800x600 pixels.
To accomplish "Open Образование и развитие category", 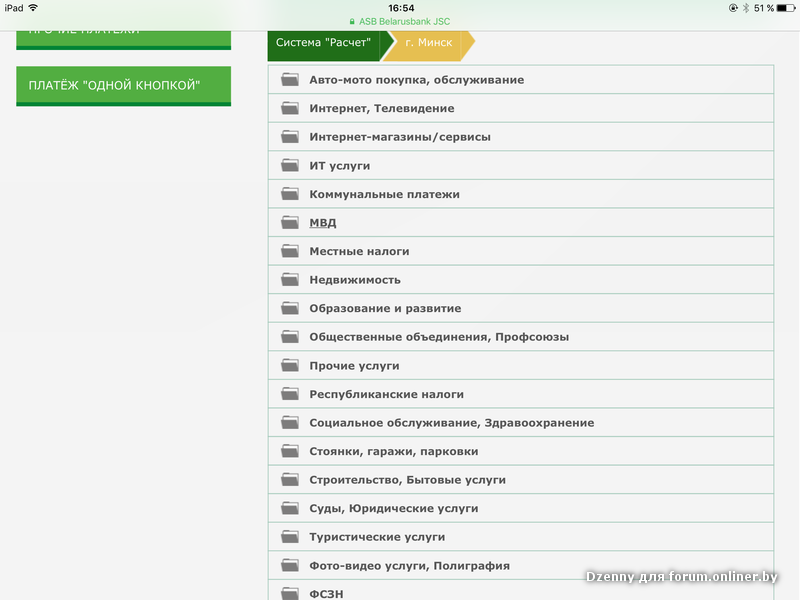I will pyautogui.click(x=521, y=308).
